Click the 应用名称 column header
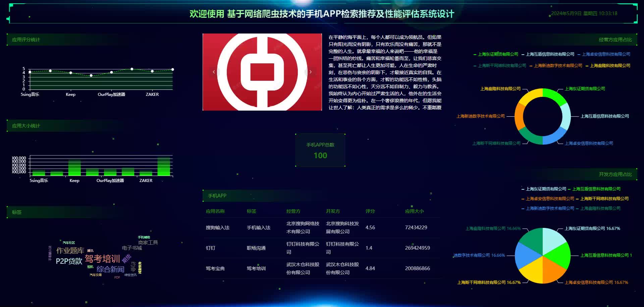This screenshot has width=644, height=307. tap(215, 211)
